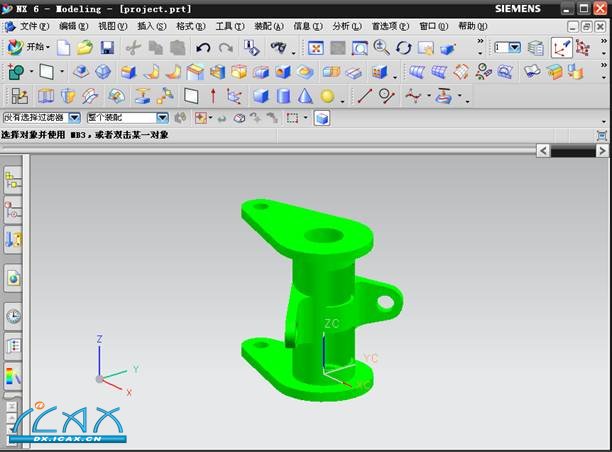Click the Rotate view icon

404,48
